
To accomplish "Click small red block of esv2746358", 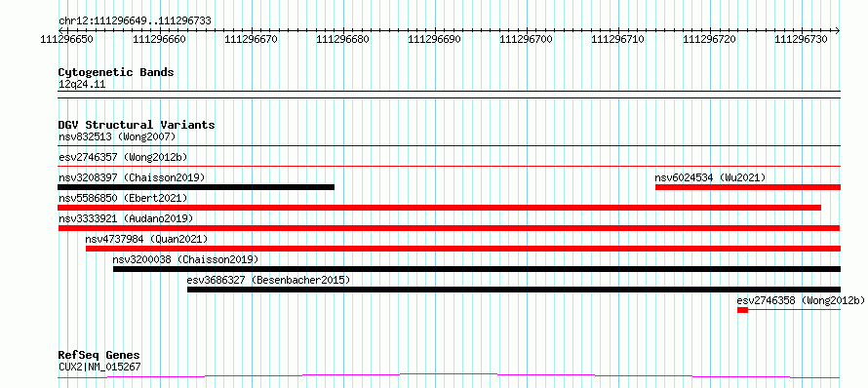I will click(x=742, y=310).
